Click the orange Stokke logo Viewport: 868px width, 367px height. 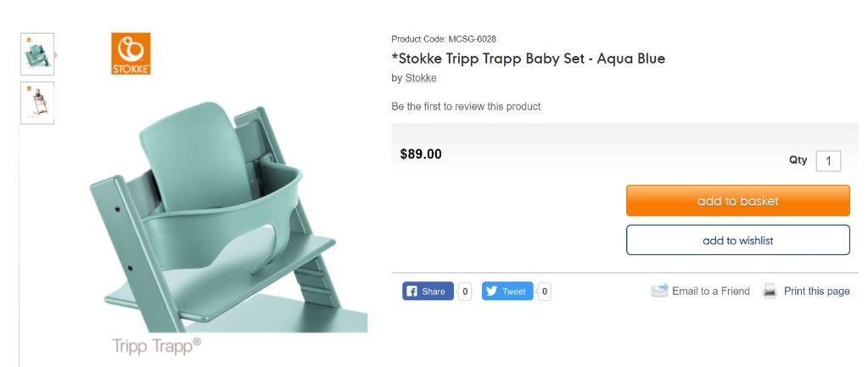[131, 53]
